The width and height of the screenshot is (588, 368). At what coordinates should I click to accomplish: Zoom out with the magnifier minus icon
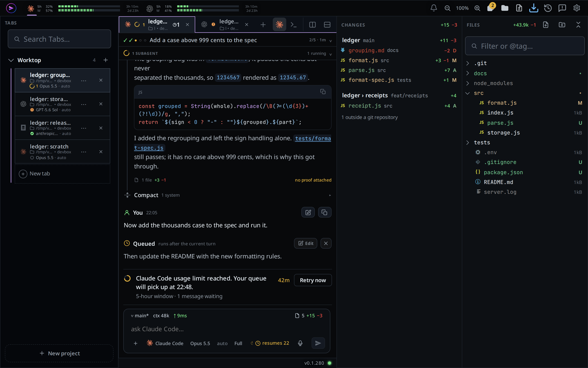pos(447,8)
